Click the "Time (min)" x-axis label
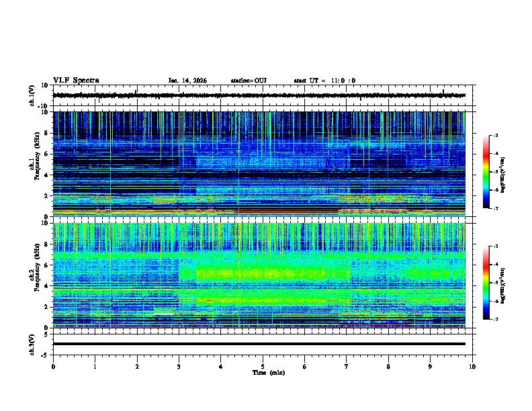Screen dimensions: 532x411 pos(269,373)
